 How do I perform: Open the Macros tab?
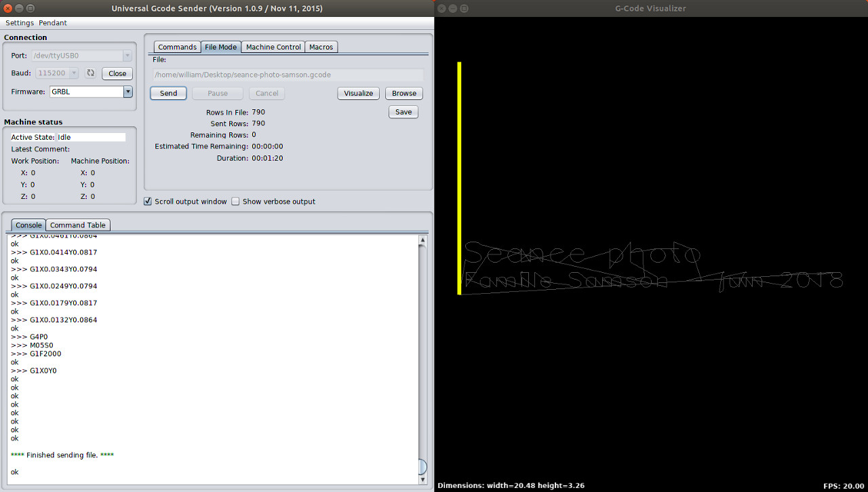321,47
